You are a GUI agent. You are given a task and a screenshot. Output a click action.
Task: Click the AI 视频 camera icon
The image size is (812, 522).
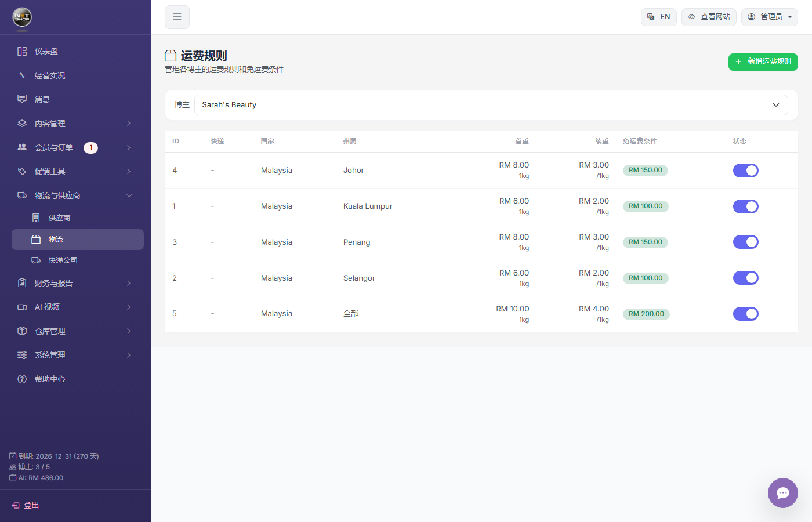(x=22, y=307)
